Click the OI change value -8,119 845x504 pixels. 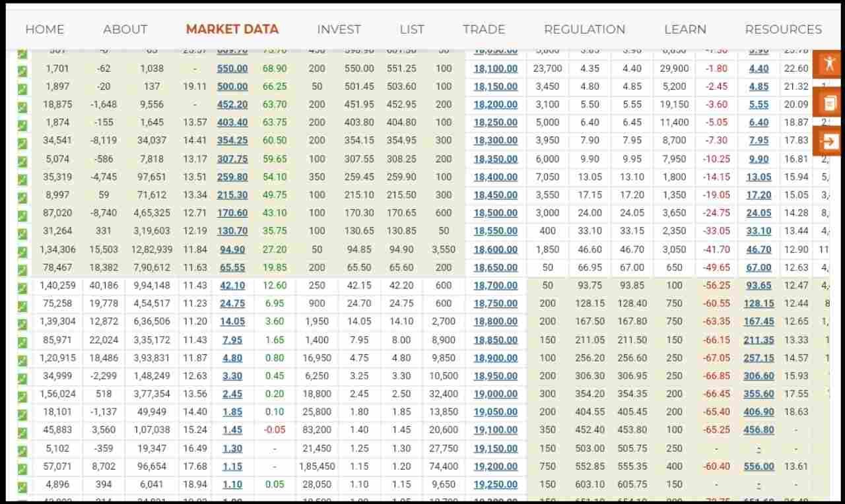click(104, 141)
